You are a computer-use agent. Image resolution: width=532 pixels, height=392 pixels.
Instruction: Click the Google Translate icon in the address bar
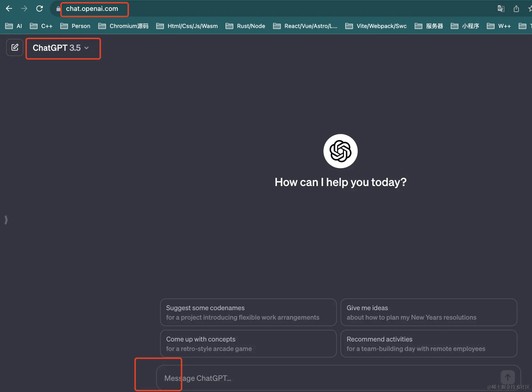[x=501, y=9]
